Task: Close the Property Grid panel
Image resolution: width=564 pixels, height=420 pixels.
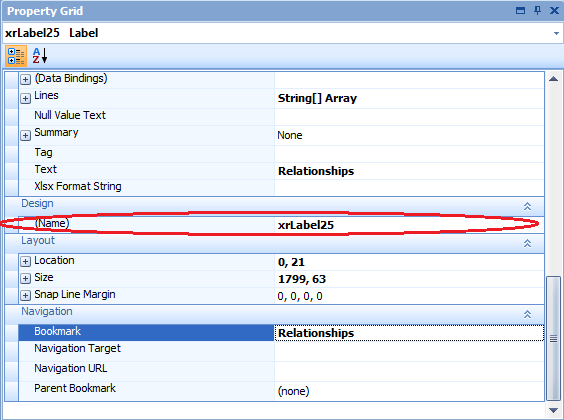Action: click(554, 10)
